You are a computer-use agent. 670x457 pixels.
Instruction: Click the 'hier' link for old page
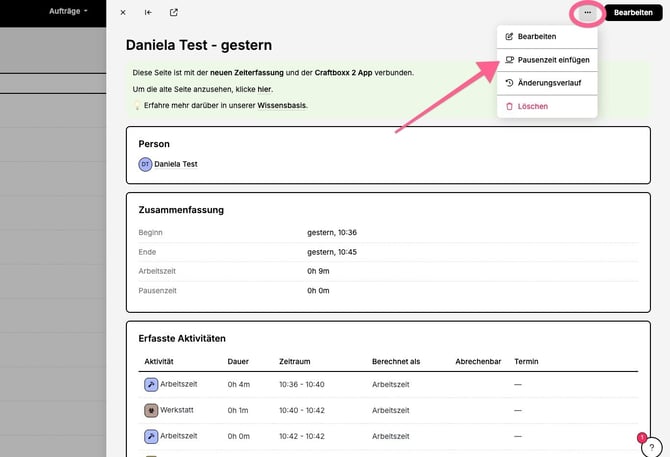tap(264, 89)
